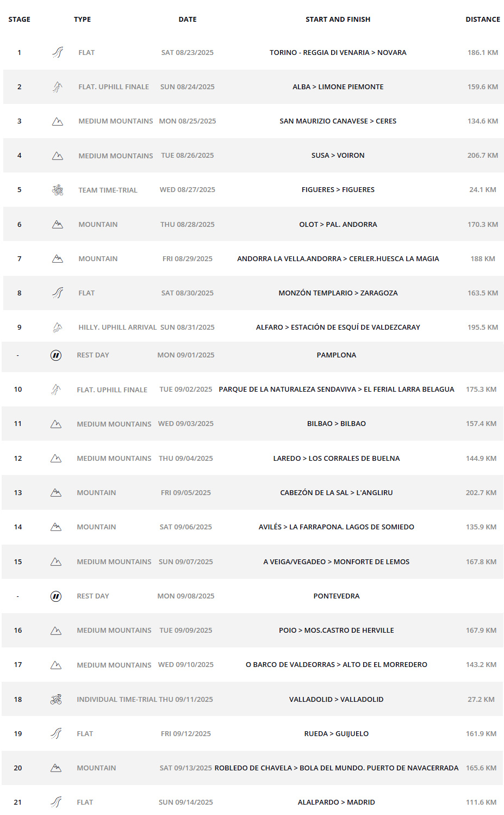Select the Bilbao > Bilbao stage row
This screenshot has height=815, width=504.
point(252,424)
